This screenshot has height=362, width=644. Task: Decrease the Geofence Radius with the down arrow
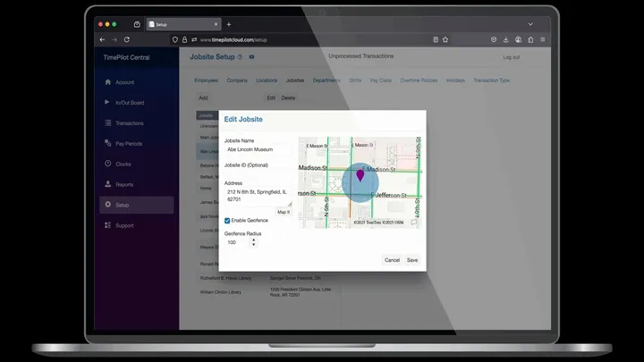[x=253, y=245]
